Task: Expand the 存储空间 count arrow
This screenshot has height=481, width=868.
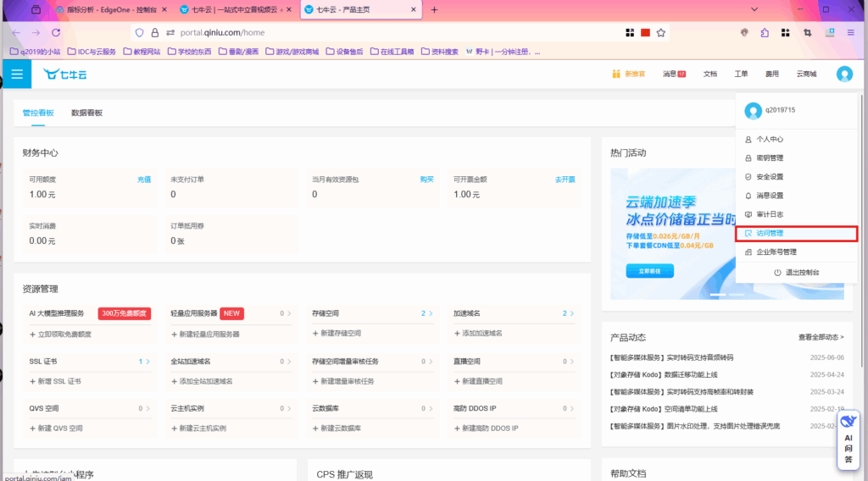Action: pyautogui.click(x=431, y=313)
